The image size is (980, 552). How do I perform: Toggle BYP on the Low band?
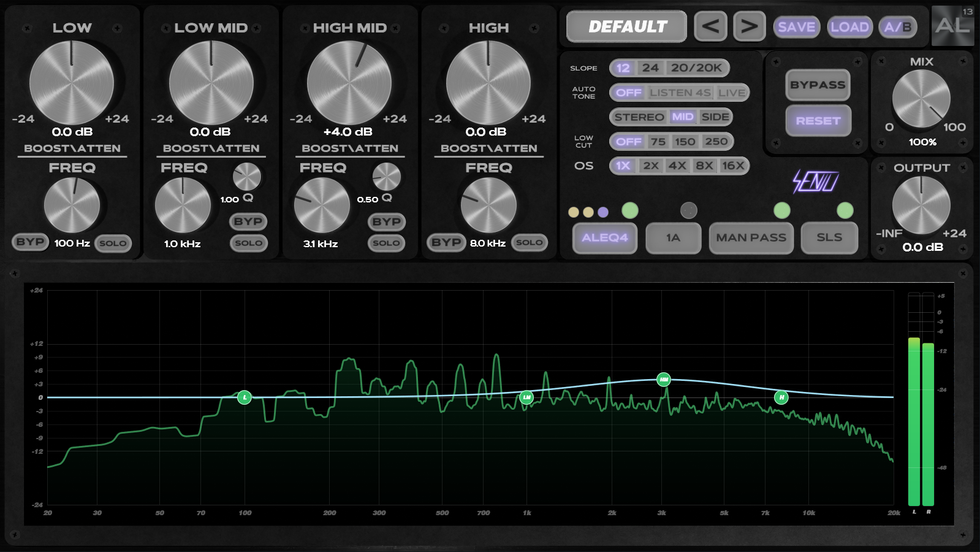tap(30, 242)
